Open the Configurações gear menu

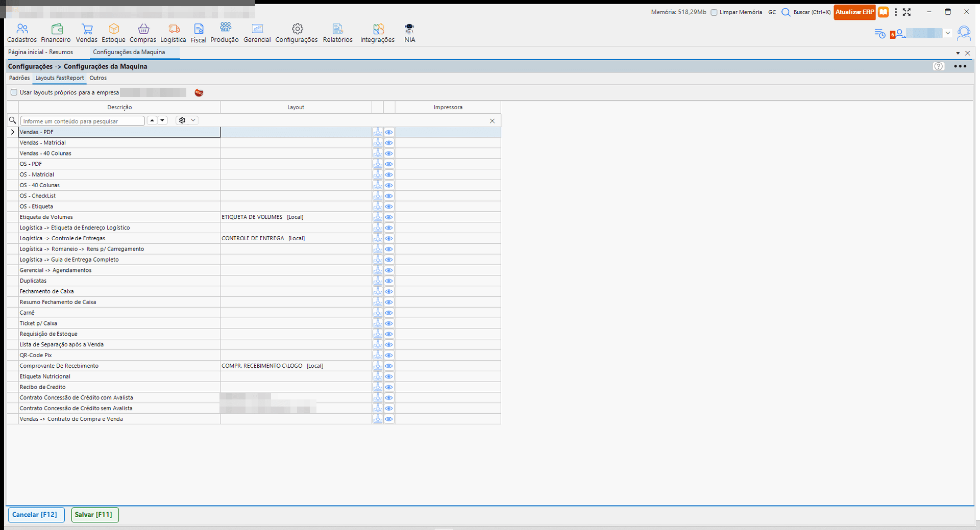coord(297,33)
